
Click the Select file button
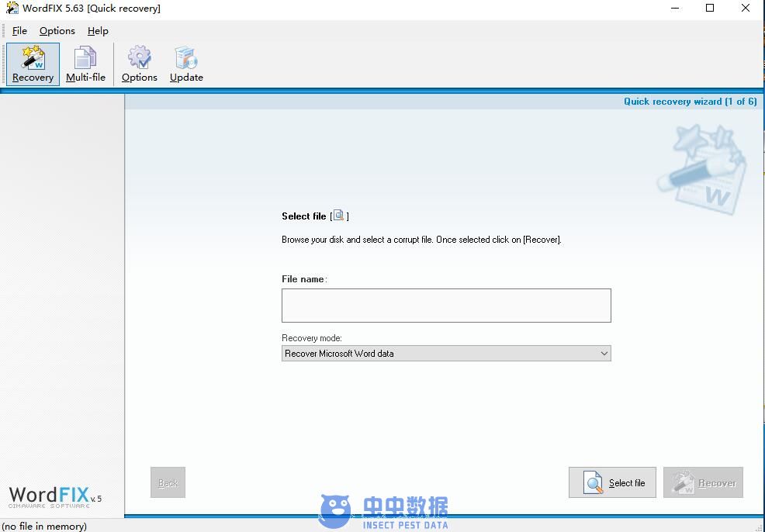coord(612,482)
